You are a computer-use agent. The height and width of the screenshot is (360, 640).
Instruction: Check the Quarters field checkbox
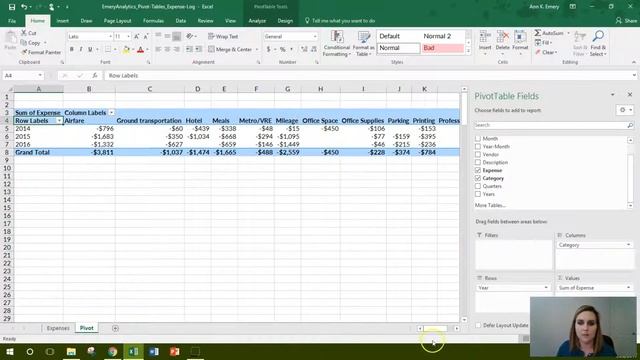tap(478, 186)
